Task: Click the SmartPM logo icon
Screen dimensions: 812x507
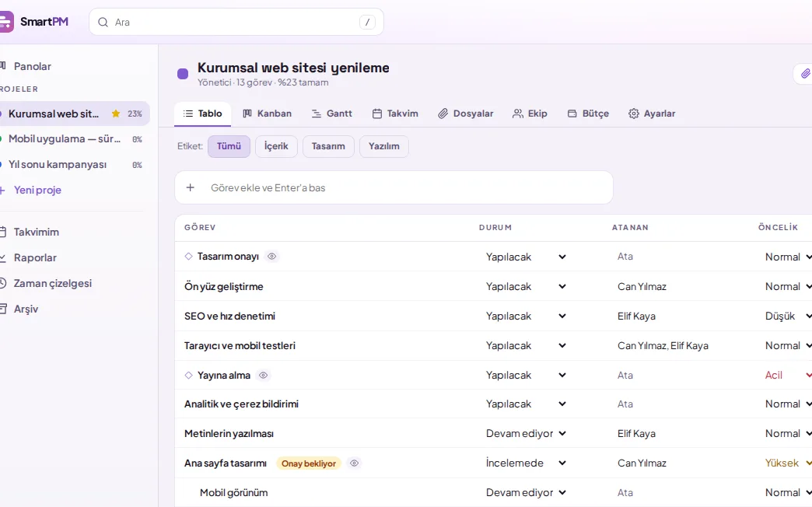Action: 6,22
